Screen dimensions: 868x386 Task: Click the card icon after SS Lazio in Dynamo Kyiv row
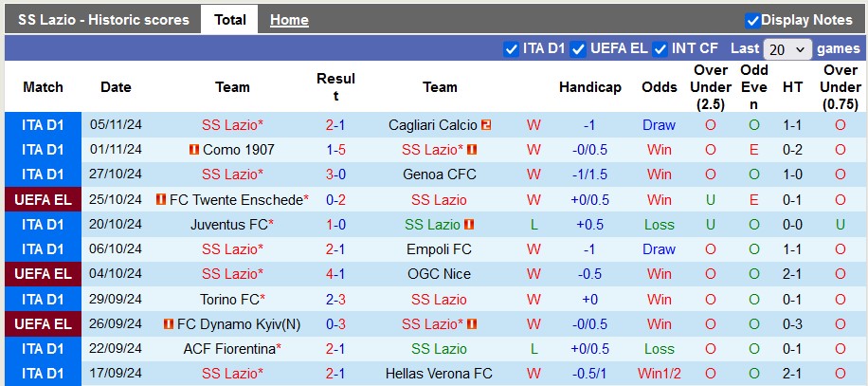472,324
